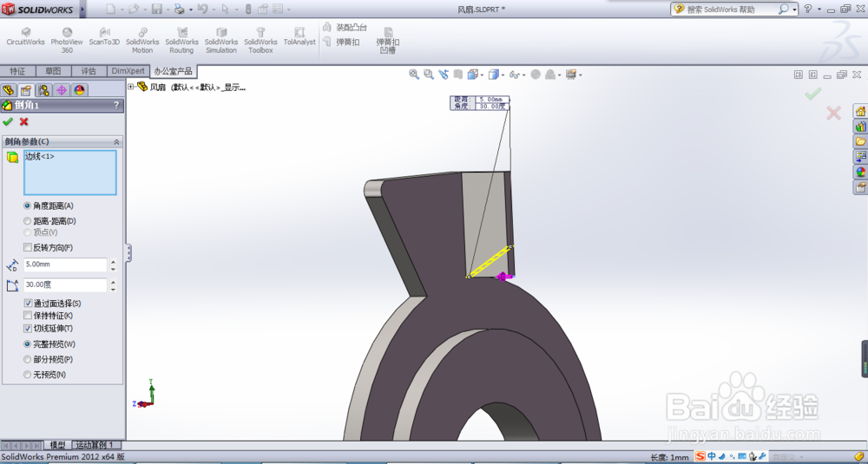
Task: Open the CircuitWorks add-in
Action: click(25, 37)
